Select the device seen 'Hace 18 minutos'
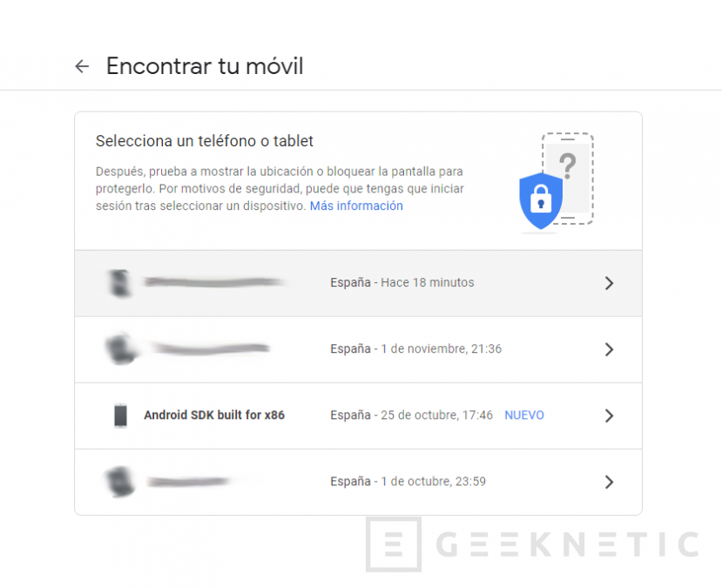The width and height of the screenshot is (722, 588). 358,283
